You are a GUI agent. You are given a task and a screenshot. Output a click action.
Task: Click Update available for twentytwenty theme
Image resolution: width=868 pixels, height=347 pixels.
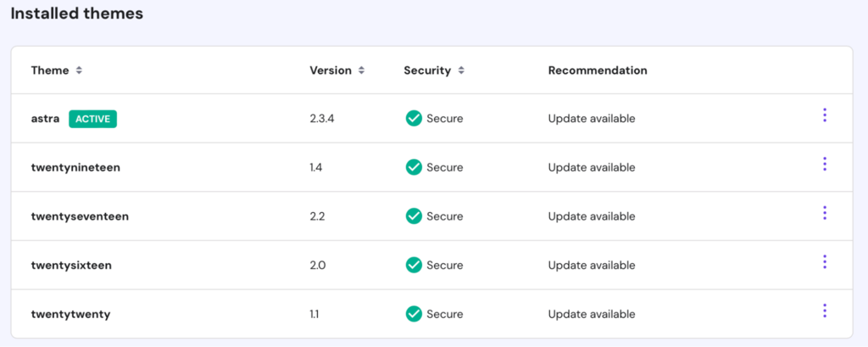point(592,314)
